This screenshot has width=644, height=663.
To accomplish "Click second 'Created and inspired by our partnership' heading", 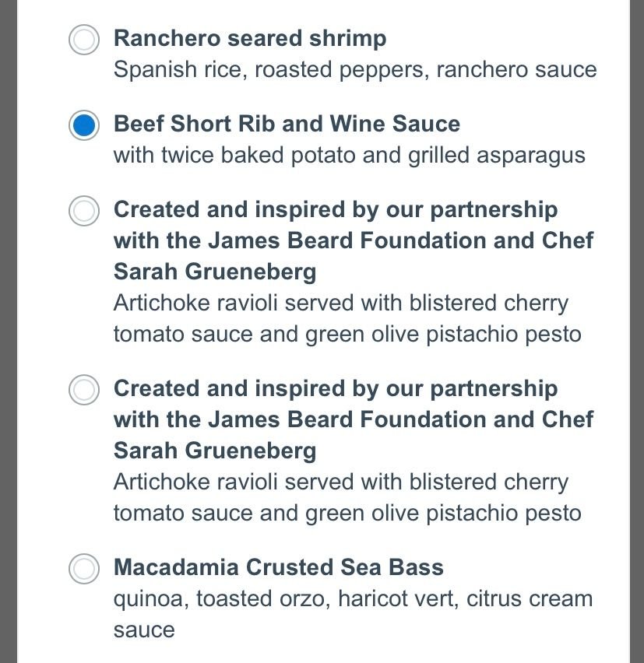I will point(336,388).
